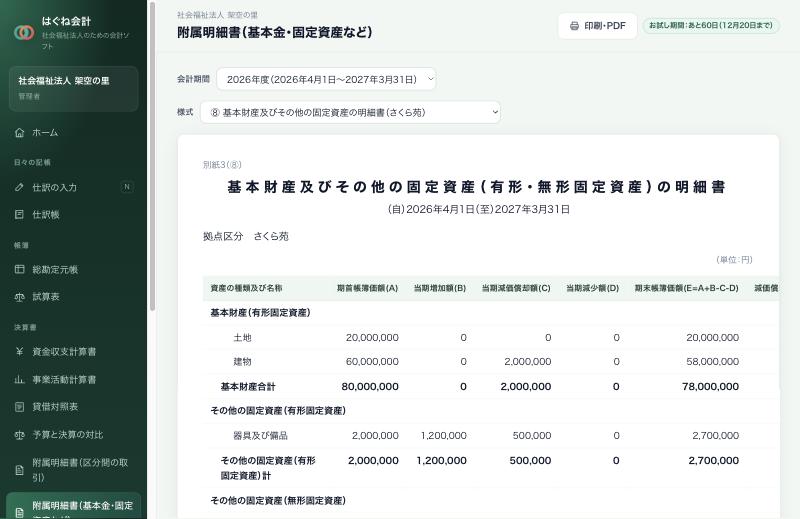Open 資金収支計算書 report
The image size is (800, 519).
click(x=73, y=352)
